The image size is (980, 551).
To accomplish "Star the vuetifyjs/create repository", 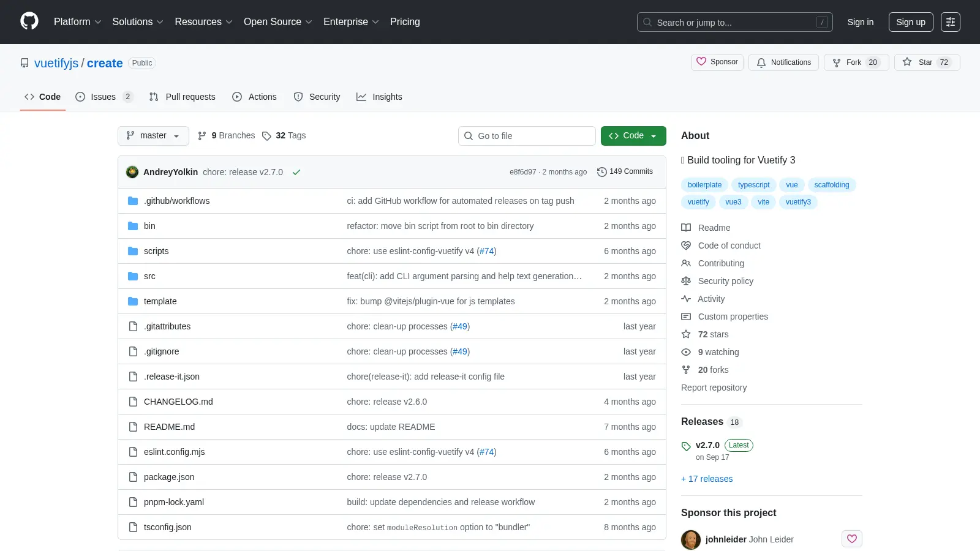I will coord(916,62).
